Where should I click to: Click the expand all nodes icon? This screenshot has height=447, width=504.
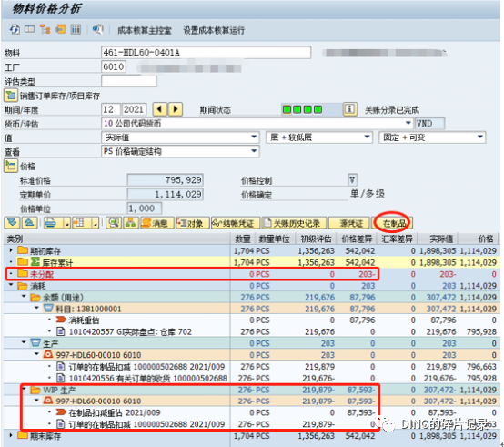[x=12, y=222]
